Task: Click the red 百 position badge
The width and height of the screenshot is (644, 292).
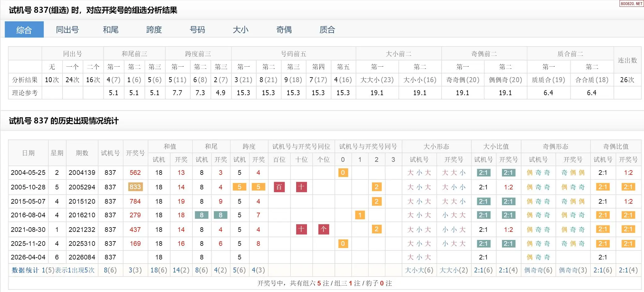Action: click(279, 187)
